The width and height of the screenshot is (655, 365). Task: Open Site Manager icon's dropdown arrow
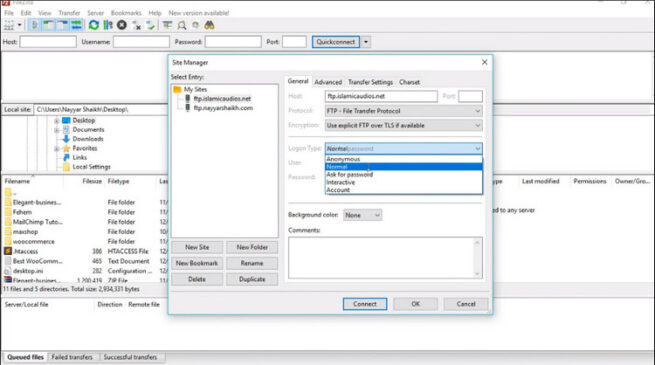click(x=19, y=25)
